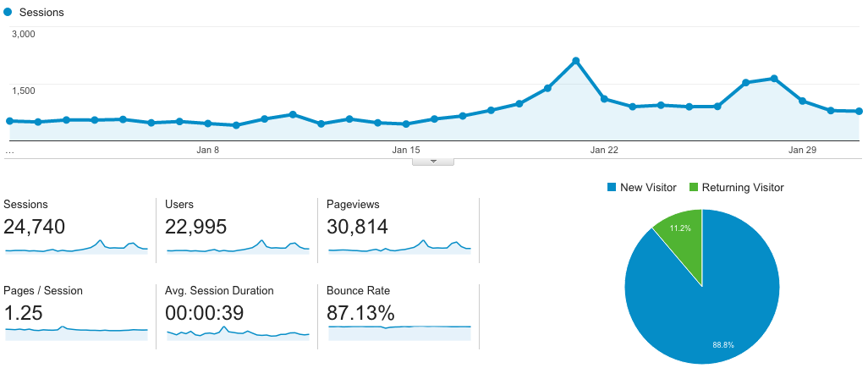Screen dimensions: 868x368
Task: Open Avg. Session Duration 00:00:39 value
Action: (204, 313)
